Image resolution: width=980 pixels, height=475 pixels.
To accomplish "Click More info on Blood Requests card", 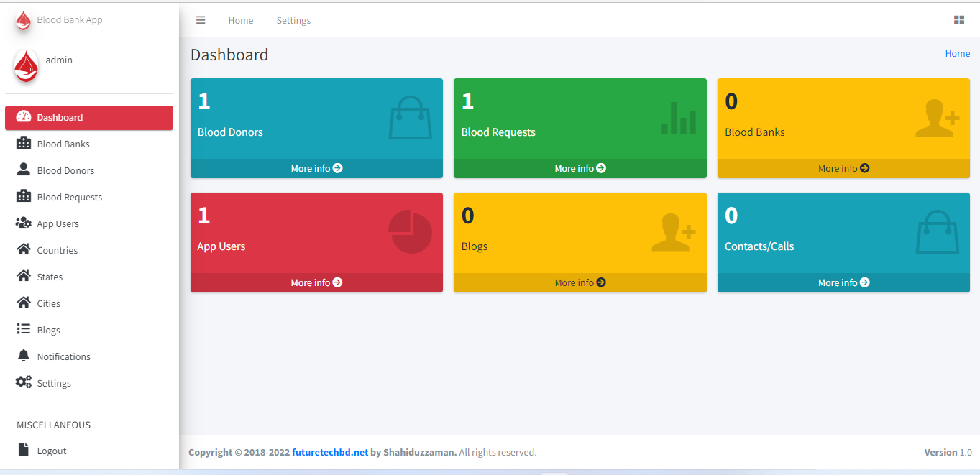I will (x=580, y=168).
